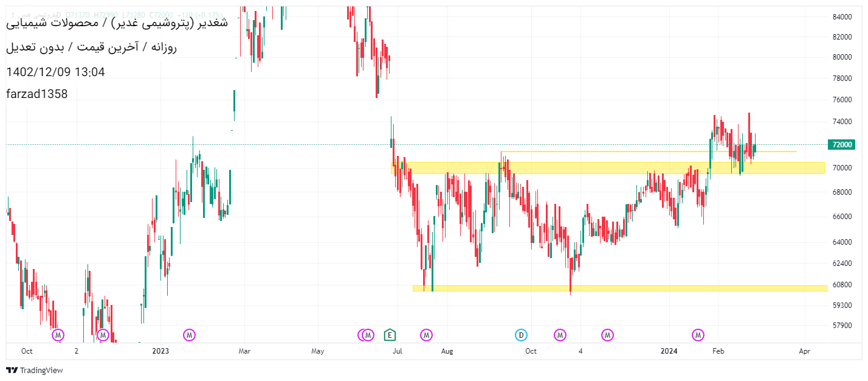
Task: Click the '2023' time axis label
Action: pyautogui.click(x=160, y=351)
